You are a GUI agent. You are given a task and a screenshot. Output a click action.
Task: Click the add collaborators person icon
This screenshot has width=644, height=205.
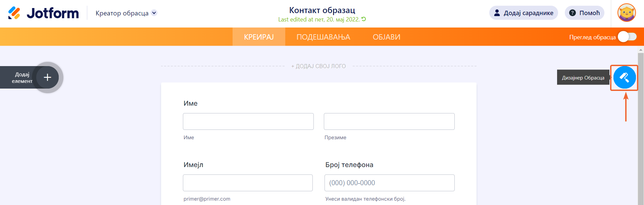(x=497, y=13)
